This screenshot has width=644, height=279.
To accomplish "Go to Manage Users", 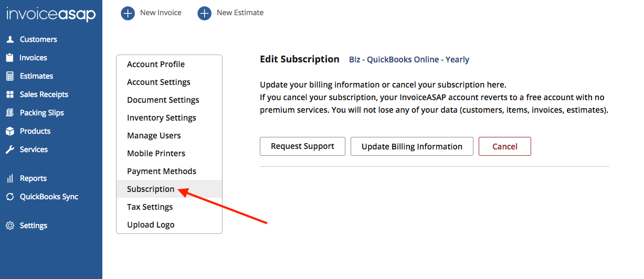I will point(154,135).
